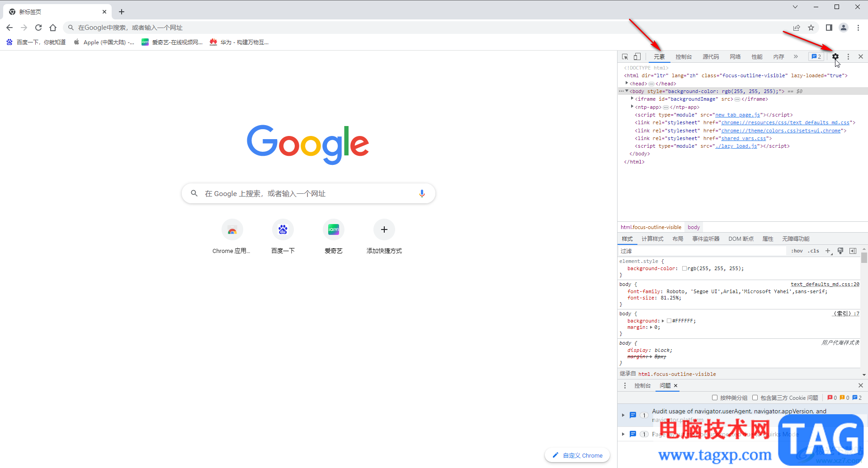Screen dimensions: 868x468
Task: Close the DevTools panel
Action: 861,57
